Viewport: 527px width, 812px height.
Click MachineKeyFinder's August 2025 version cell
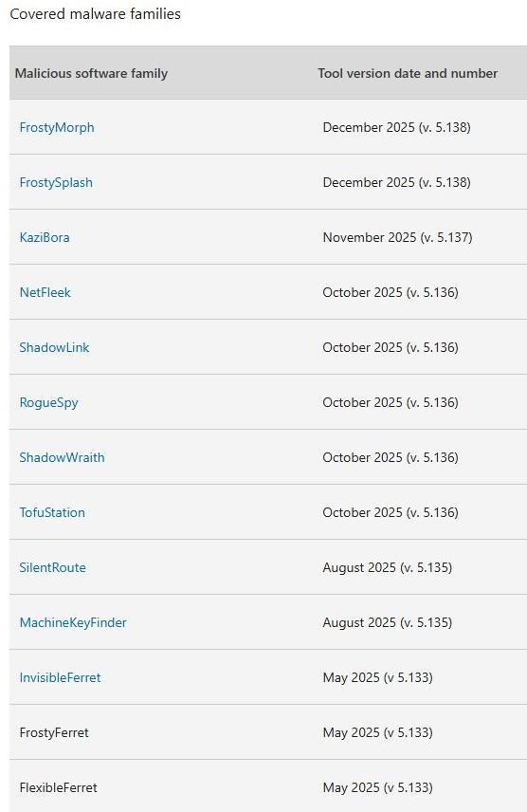(x=388, y=622)
